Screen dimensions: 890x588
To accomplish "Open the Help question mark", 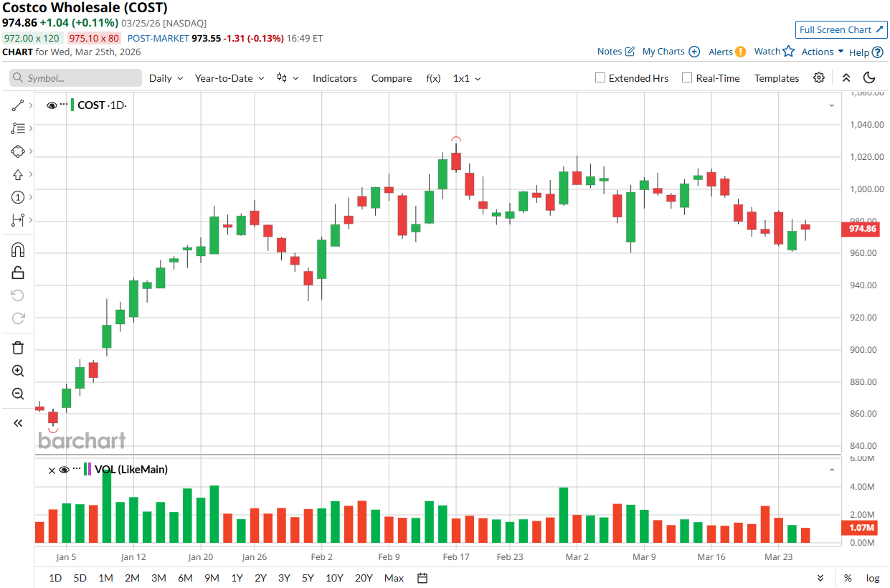I will [x=865, y=52].
